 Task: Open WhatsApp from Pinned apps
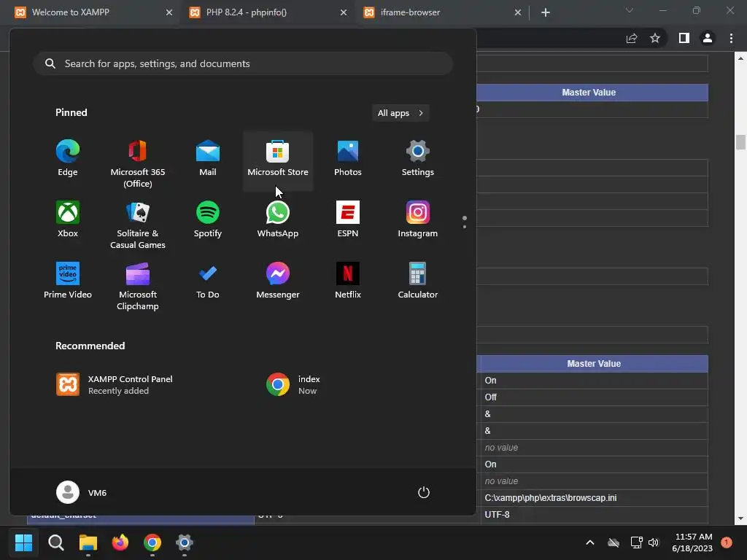(278, 220)
